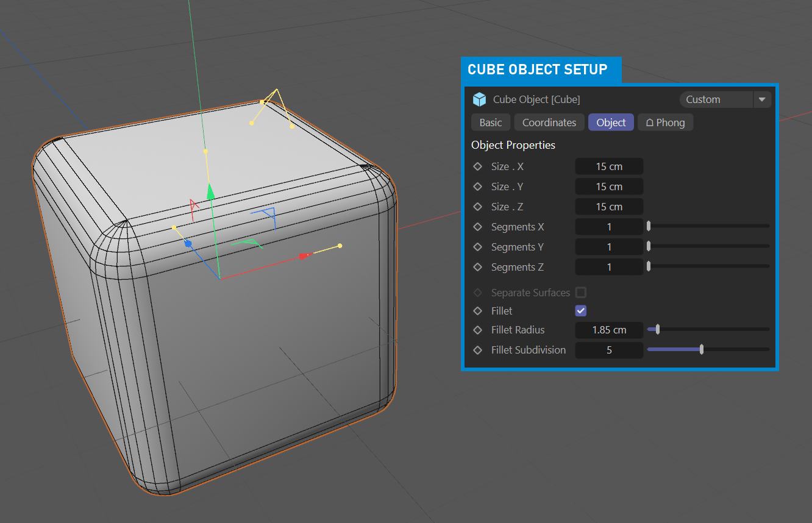Toggle the Separate Surfaces checkbox
Image resolution: width=812 pixels, height=523 pixels.
tap(581, 293)
